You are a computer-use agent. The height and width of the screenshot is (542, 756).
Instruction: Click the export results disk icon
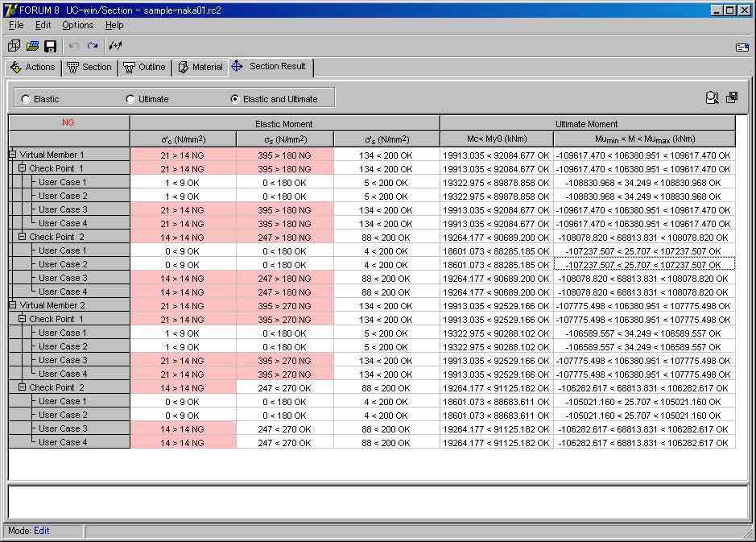pyautogui.click(x=732, y=98)
